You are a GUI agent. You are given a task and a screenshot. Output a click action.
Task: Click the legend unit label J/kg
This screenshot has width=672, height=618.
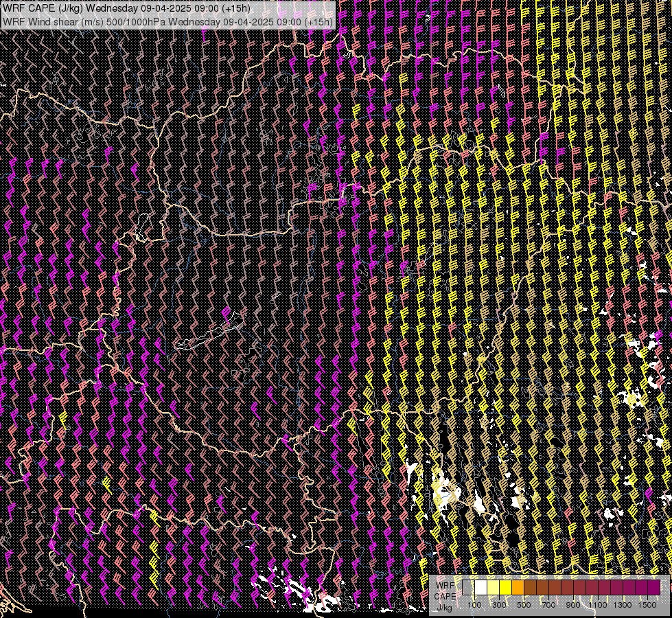[445, 608]
